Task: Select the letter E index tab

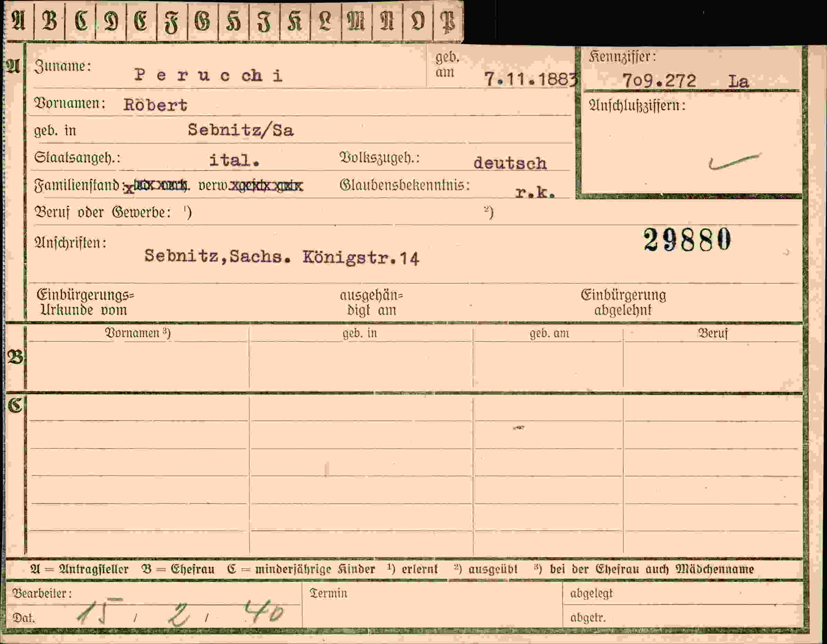Action: coord(141,21)
